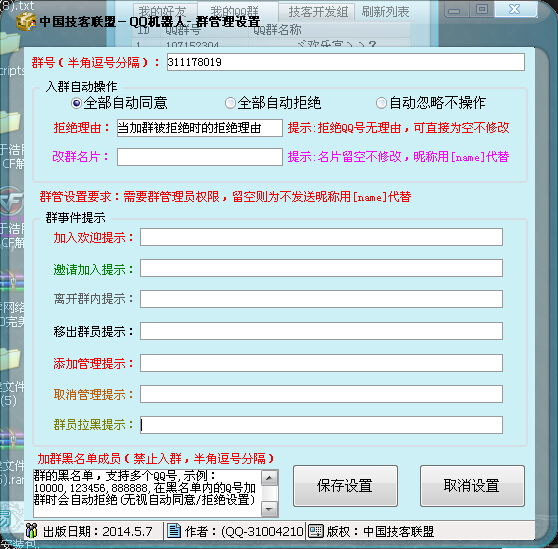558x549 pixels.
Task: Click the restore button of the background window
Action: (482, 9)
